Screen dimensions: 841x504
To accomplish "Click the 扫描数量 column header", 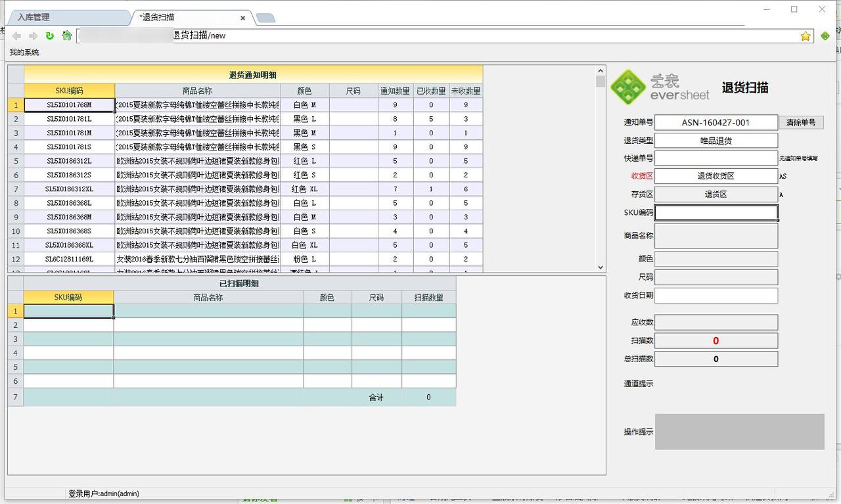I will [x=428, y=298].
